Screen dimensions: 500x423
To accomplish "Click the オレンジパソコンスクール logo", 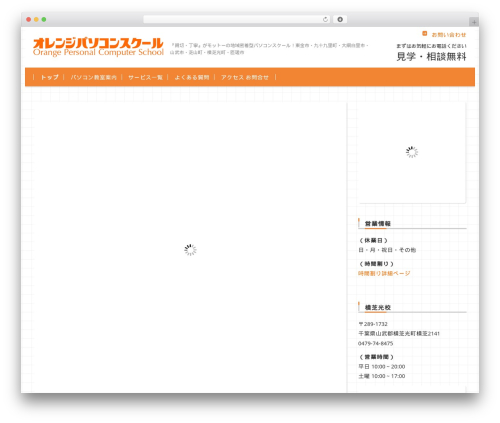I will [x=98, y=43].
